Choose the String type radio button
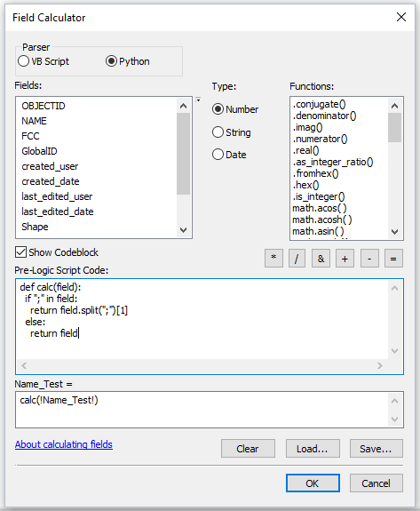 tap(232, 132)
